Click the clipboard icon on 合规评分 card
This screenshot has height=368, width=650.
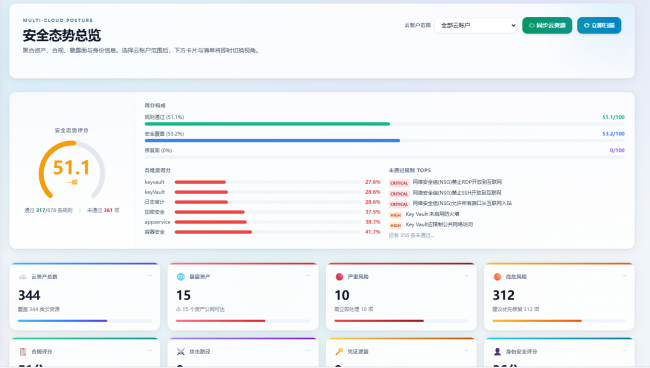pyautogui.click(x=23, y=351)
